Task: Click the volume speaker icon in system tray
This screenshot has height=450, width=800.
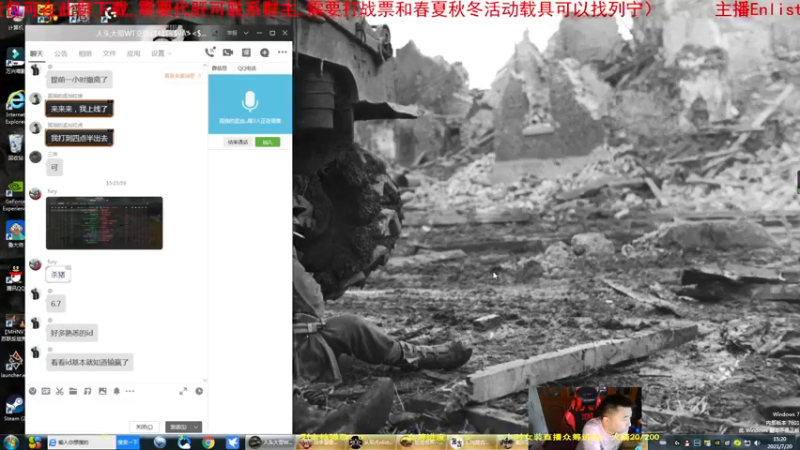Action: (x=757, y=443)
